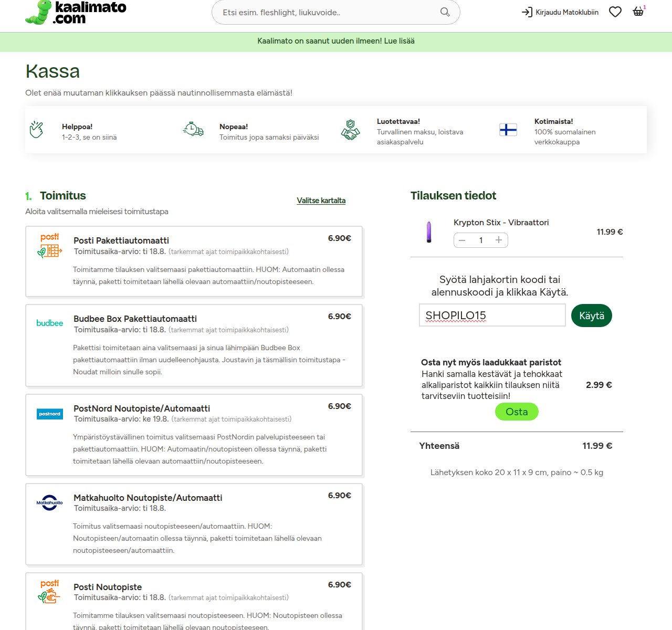Select Budbee Box Pakettiautomaatti delivery option

coord(194,345)
